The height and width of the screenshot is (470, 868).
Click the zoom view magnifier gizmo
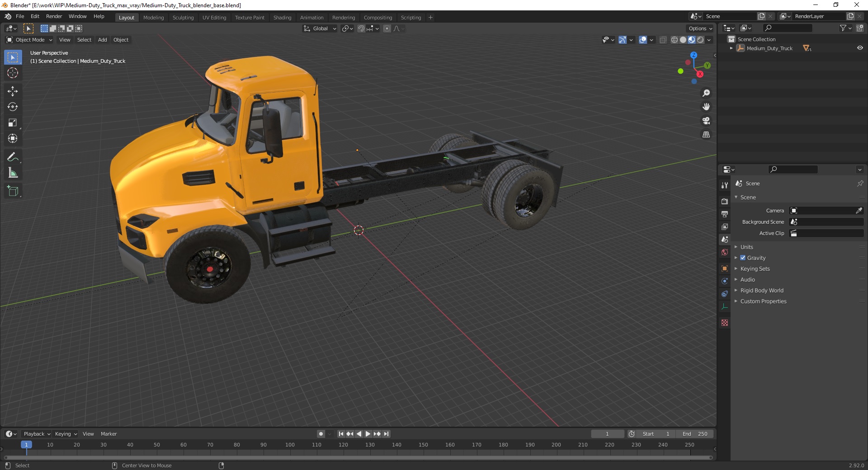coord(706,93)
